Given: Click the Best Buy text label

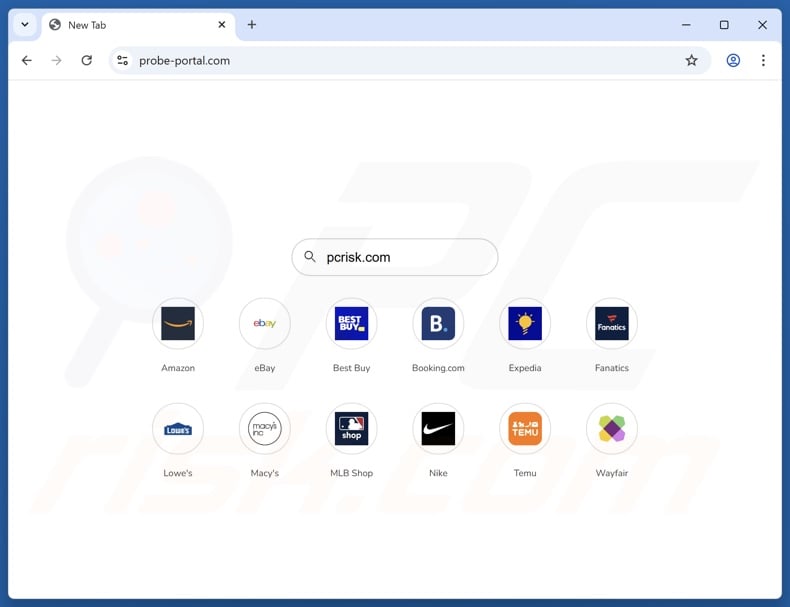Looking at the screenshot, I should click(351, 368).
